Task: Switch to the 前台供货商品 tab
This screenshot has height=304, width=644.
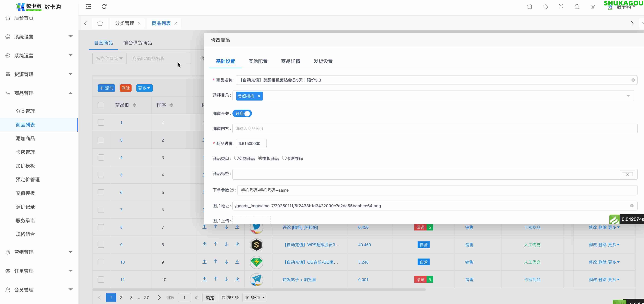Action: click(x=138, y=43)
